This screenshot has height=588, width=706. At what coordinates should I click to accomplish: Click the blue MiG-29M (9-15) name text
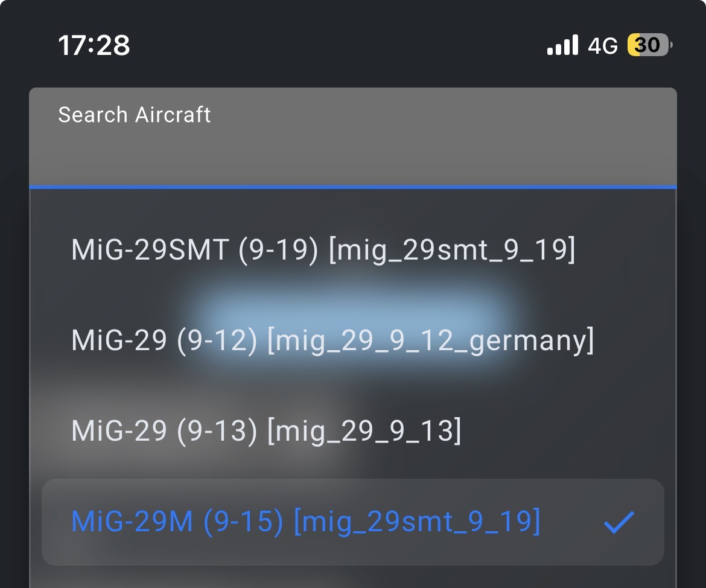tap(177, 522)
